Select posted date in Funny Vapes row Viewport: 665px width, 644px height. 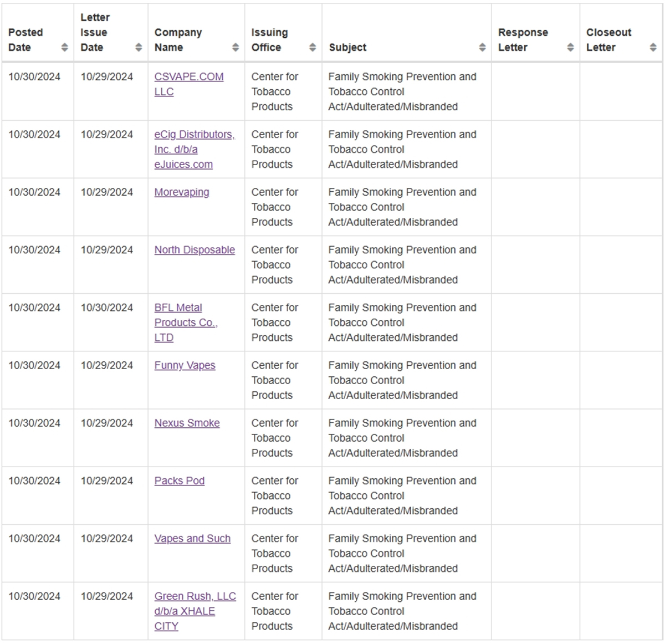tap(34, 365)
